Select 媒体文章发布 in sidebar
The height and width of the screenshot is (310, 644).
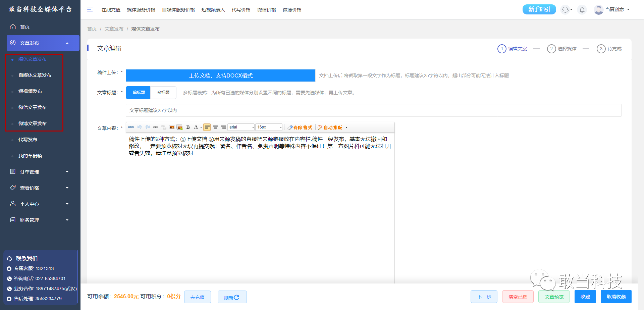tap(33, 59)
